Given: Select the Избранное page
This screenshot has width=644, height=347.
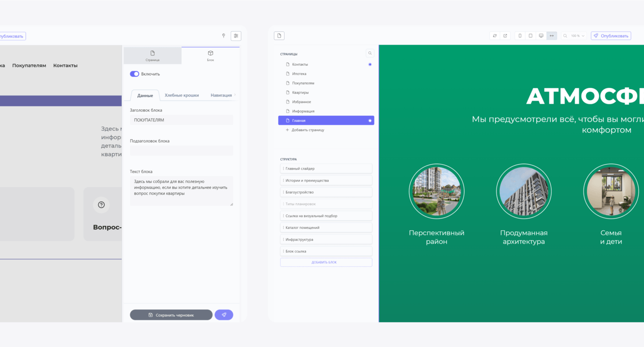Looking at the screenshot, I should point(326,102).
